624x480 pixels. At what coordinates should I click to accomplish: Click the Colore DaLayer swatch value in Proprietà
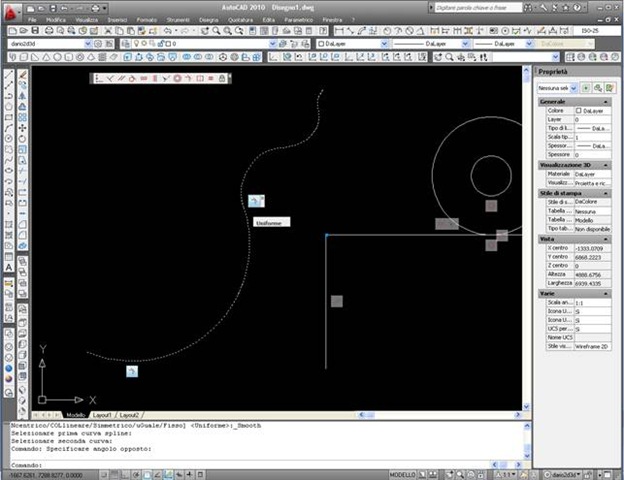[x=593, y=111]
